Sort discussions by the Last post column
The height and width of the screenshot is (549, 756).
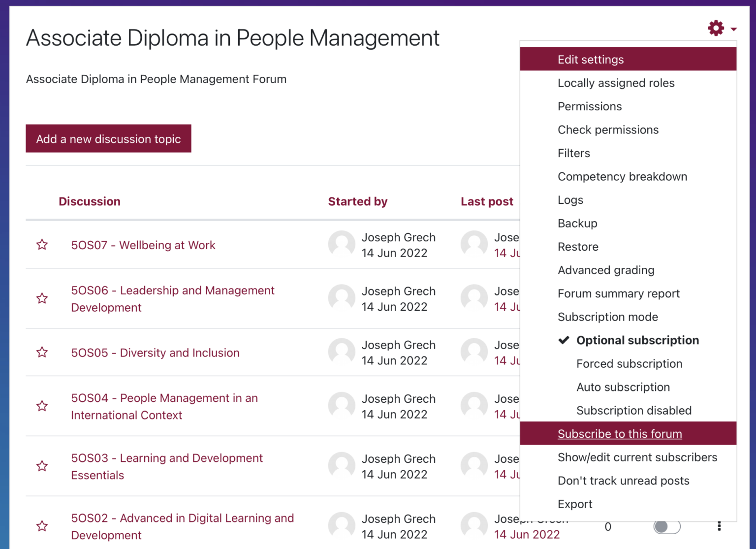486,201
